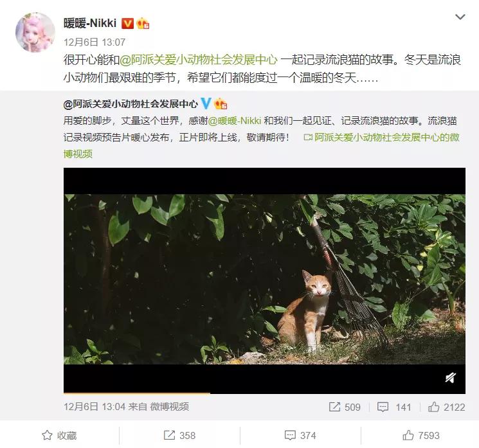Click the orange V verified badge
Viewport: 479px width, 448px height.
coord(127,24)
